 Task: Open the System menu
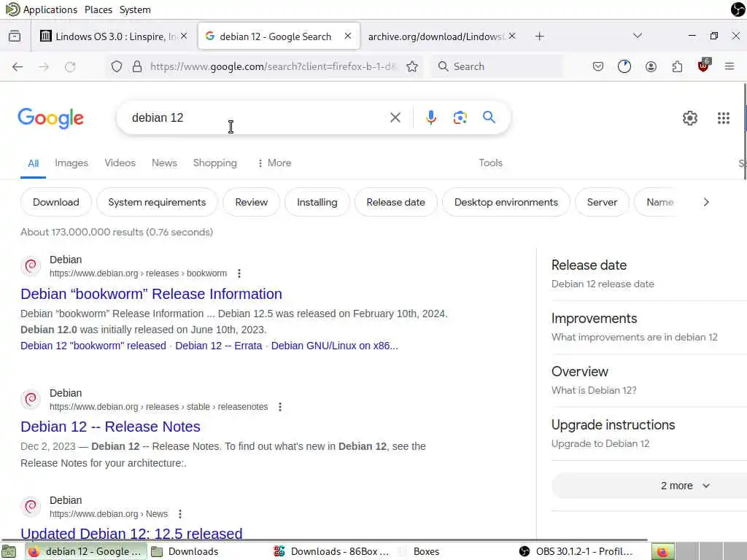coord(135,9)
